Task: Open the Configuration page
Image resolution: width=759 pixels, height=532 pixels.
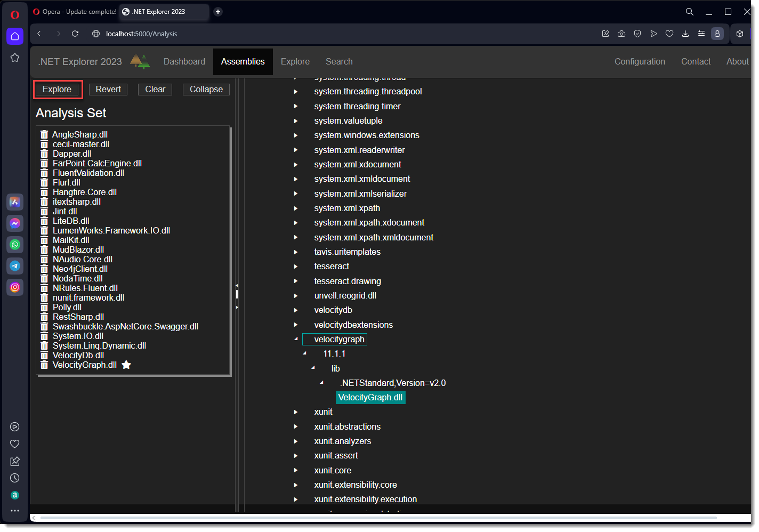Action: (x=640, y=61)
